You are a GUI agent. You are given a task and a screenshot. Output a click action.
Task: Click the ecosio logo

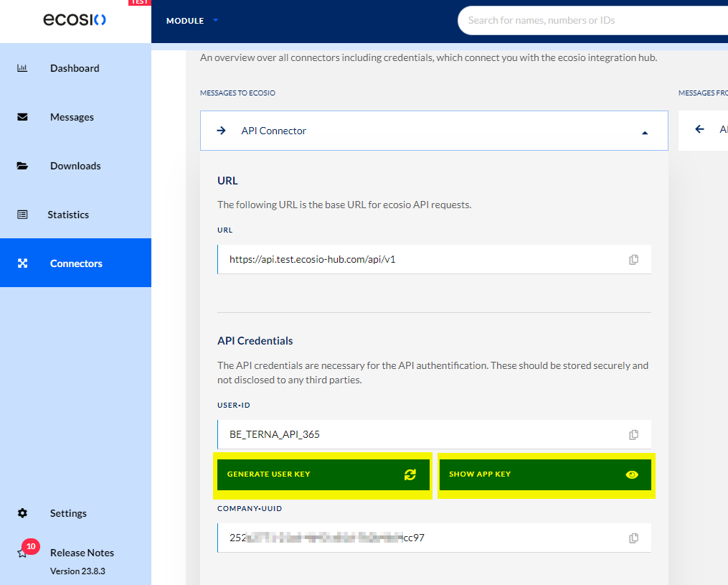click(75, 20)
